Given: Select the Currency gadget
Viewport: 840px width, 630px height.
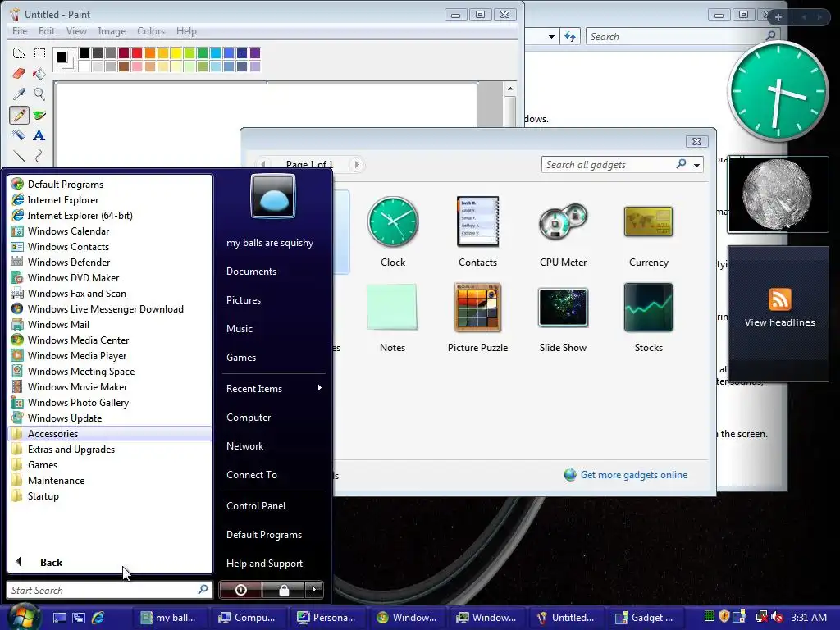Looking at the screenshot, I should pyautogui.click(x=648, y=232).
